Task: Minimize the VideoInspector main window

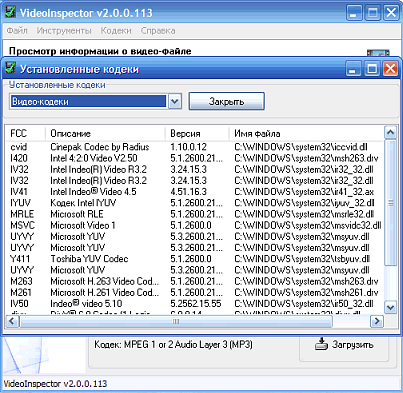Action: coord(354,13)
